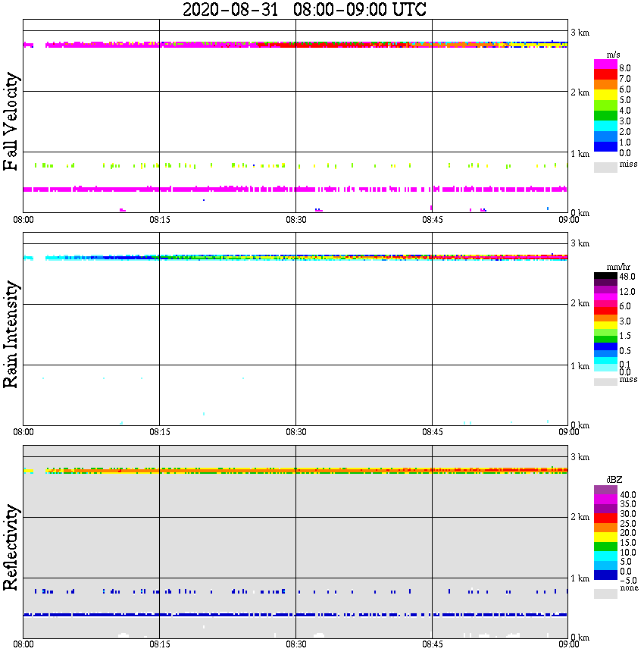Click the 1 km label of Reflectivity plot
This screenshot has width=644, height=658.
580,578
